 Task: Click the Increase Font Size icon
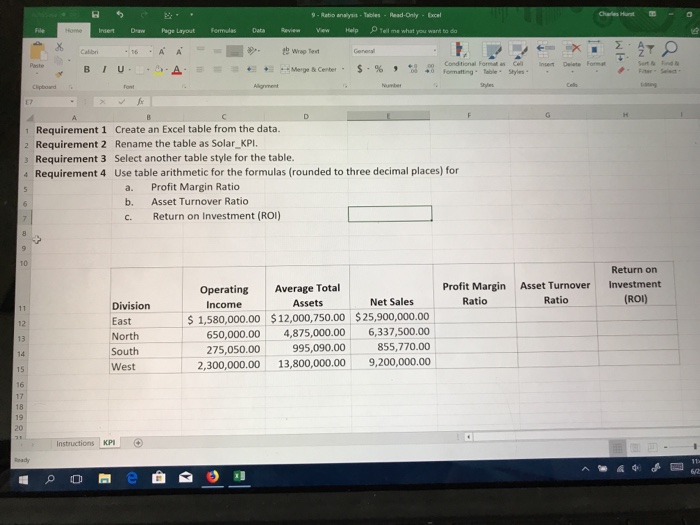click(x=162, y=51)
